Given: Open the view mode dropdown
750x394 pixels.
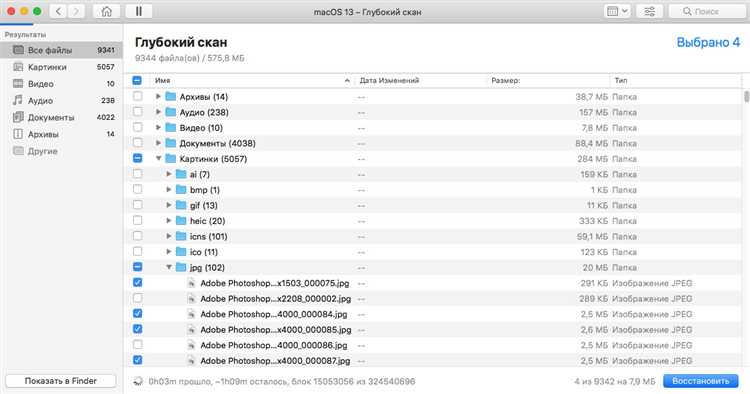Looking at the screenshot, I should [x=617, y=11].
